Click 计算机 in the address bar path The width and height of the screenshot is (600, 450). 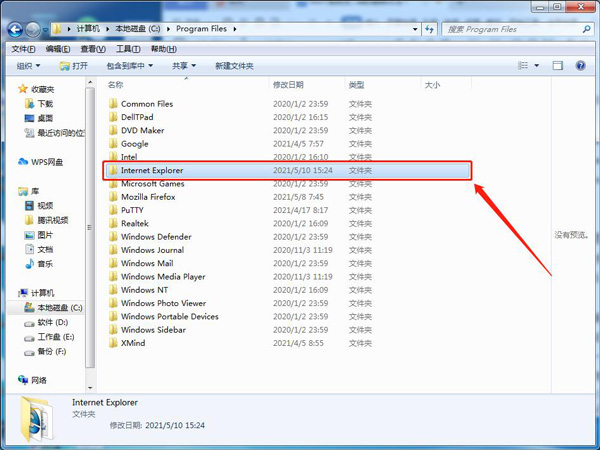88,29
